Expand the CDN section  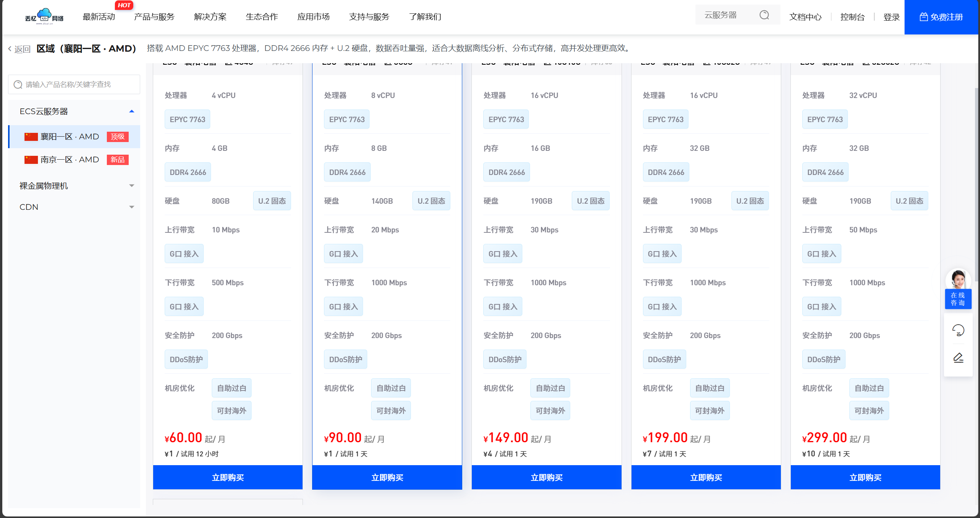[131, 207]
